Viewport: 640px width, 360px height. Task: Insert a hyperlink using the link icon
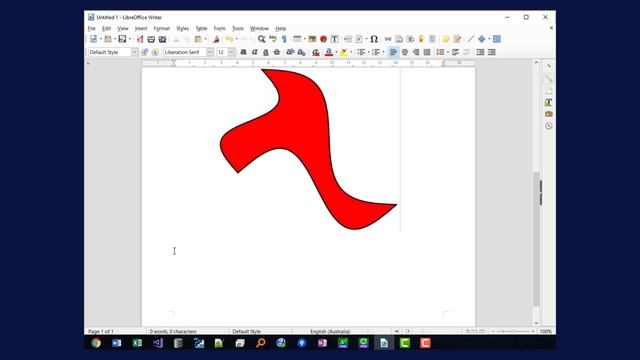[388, 39]
